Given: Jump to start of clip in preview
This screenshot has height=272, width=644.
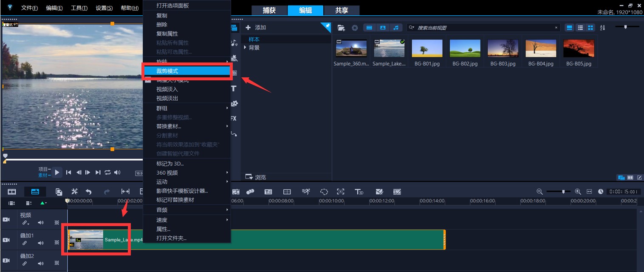Looking at the screenshot, I should [68, 172].
